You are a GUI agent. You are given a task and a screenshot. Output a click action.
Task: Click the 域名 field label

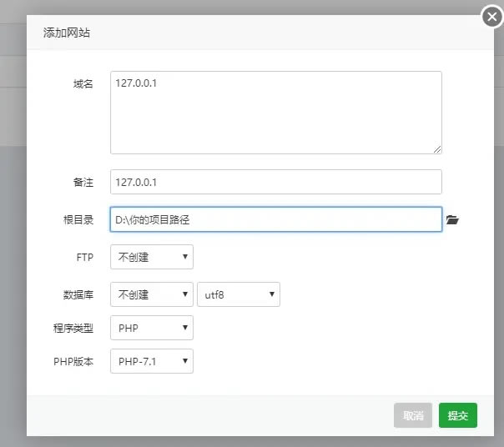tap(83, 84)
